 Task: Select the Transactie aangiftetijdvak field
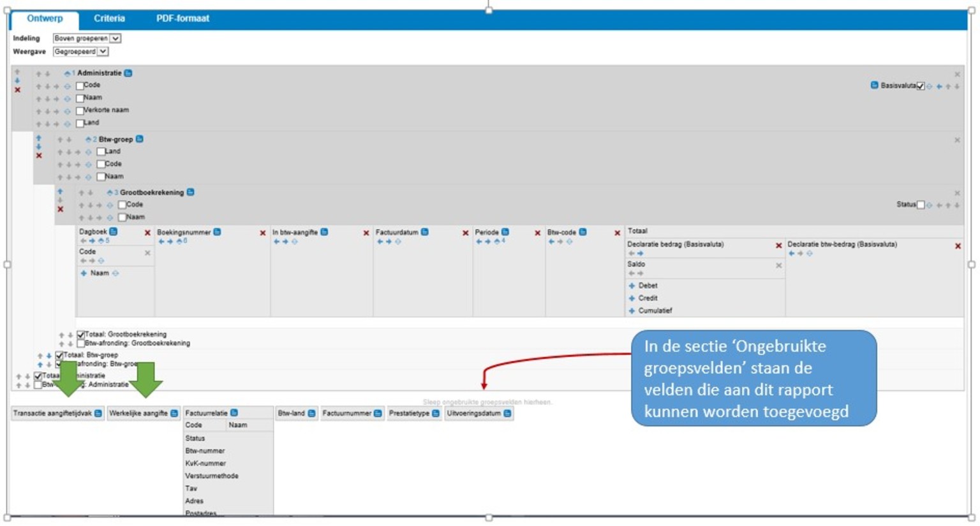click(53, 414)
